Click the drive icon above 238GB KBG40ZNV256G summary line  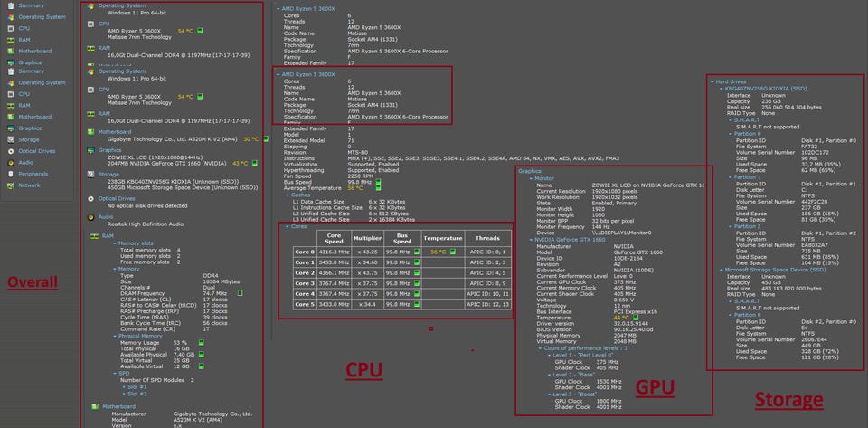tap(90, 175)
